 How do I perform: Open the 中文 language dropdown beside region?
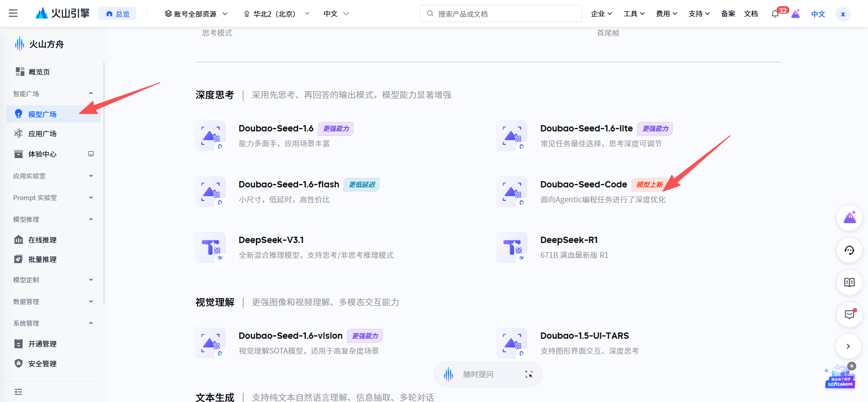pos(336,14)
